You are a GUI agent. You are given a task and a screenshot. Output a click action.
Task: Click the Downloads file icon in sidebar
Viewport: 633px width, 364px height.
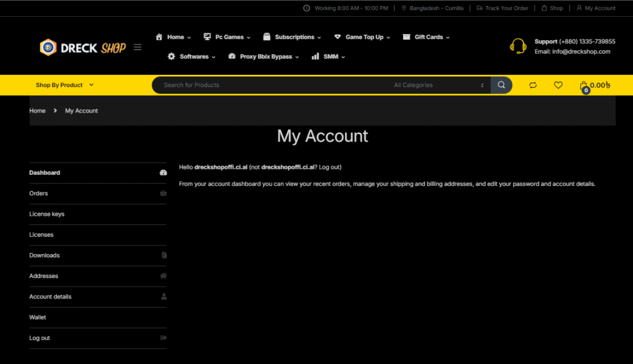[x=164, y=255]
